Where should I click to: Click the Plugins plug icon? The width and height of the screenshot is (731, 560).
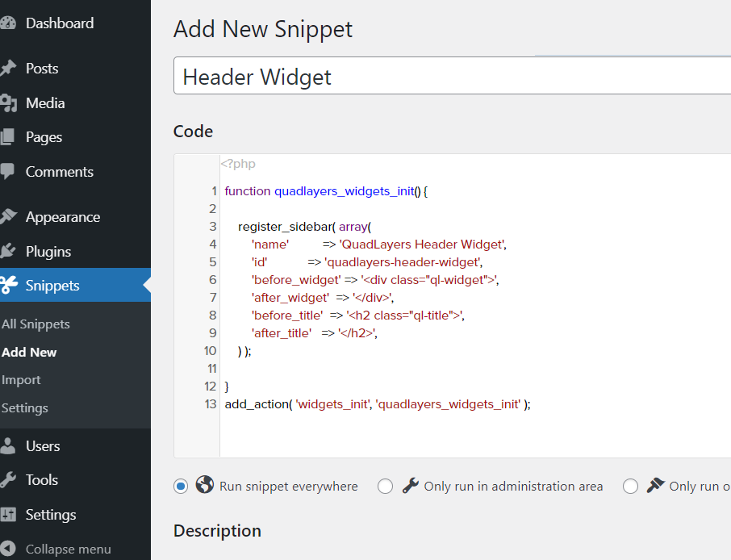(x=8, y=251)
